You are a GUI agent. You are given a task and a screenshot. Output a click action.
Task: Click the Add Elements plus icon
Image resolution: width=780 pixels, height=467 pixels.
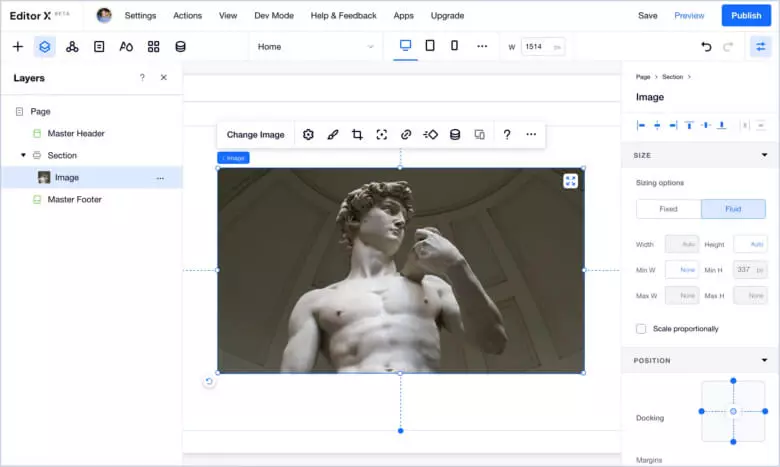point(17,47)
